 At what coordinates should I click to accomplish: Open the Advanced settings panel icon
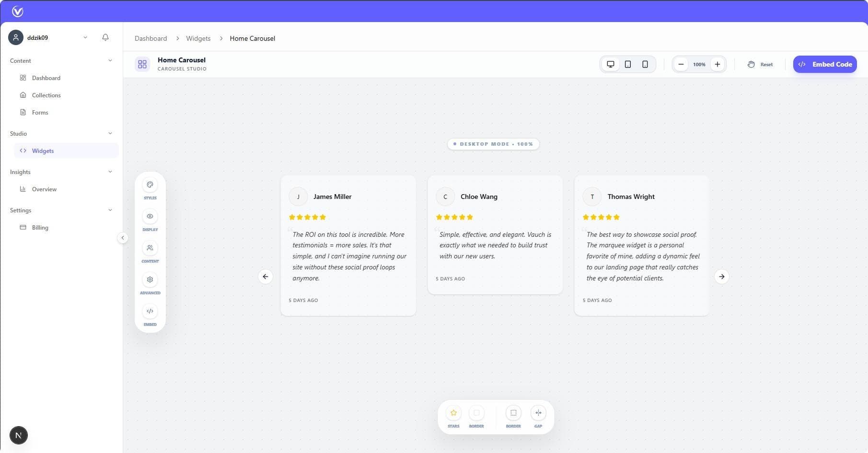pos(150,279)
